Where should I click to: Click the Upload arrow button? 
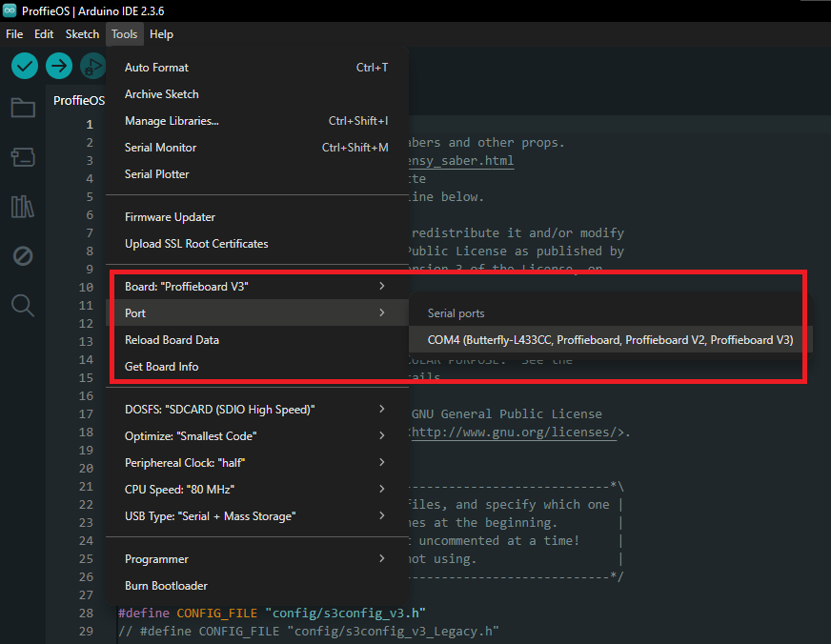pyautogui.click(x=59, y=66)
